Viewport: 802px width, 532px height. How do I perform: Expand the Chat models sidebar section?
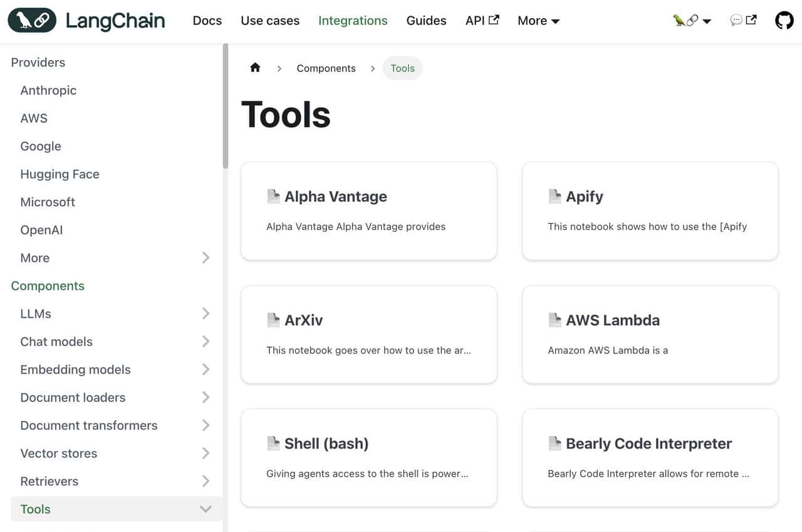[x=206, y=342]
